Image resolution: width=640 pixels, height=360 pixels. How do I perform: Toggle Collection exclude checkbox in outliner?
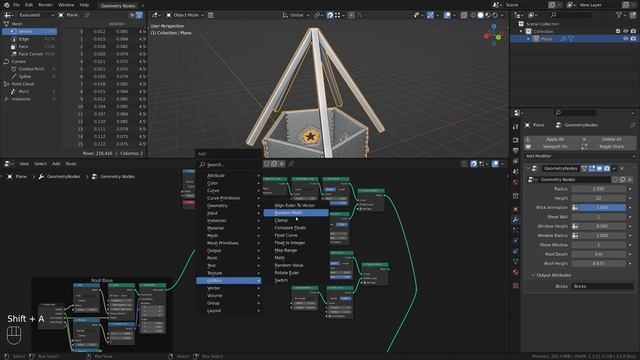(x=618, y=31)
